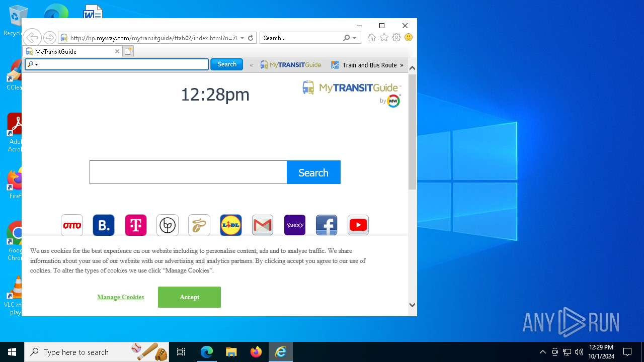Open the Yahoo shortcut tile

[295, 225]
